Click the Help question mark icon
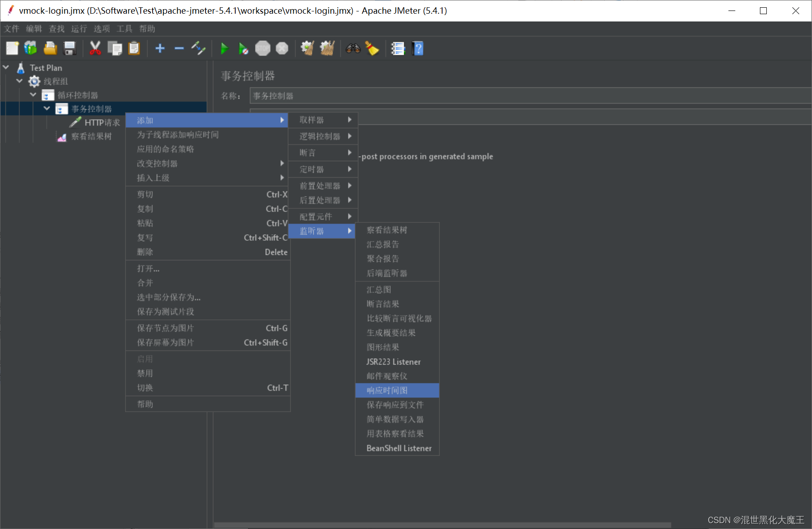This screenshot has width=812, height=529. coord(418,48)
